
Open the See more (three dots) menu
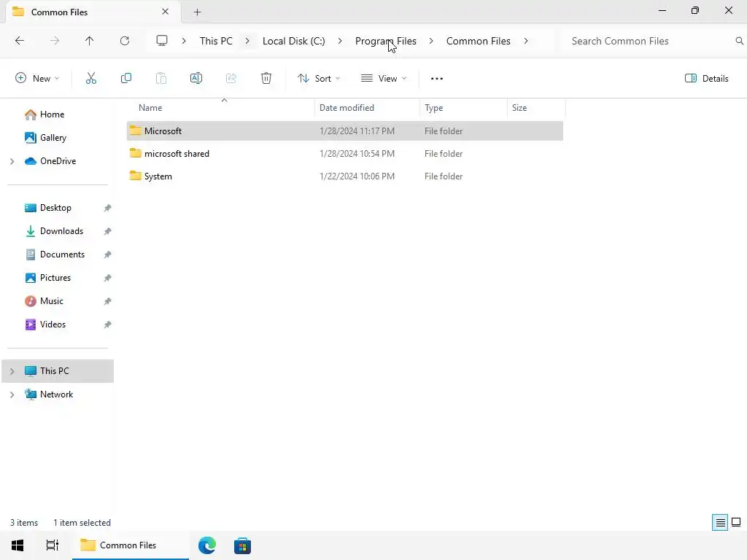point(437,79)
